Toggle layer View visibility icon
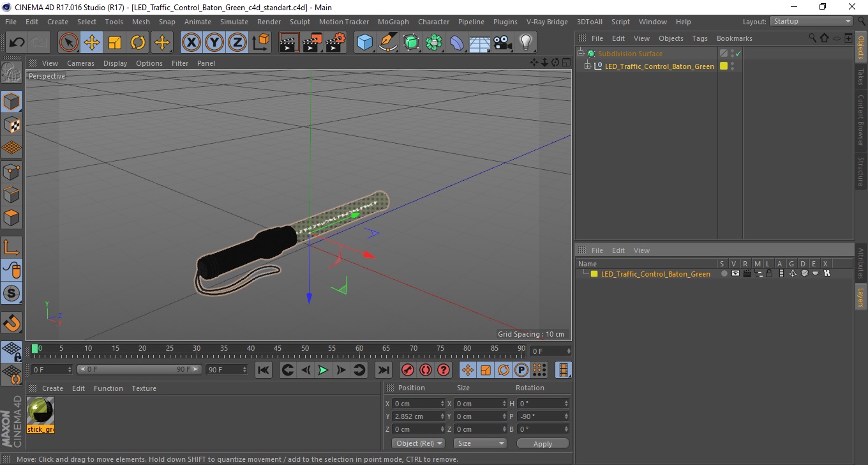 click(x=735, y=273)
